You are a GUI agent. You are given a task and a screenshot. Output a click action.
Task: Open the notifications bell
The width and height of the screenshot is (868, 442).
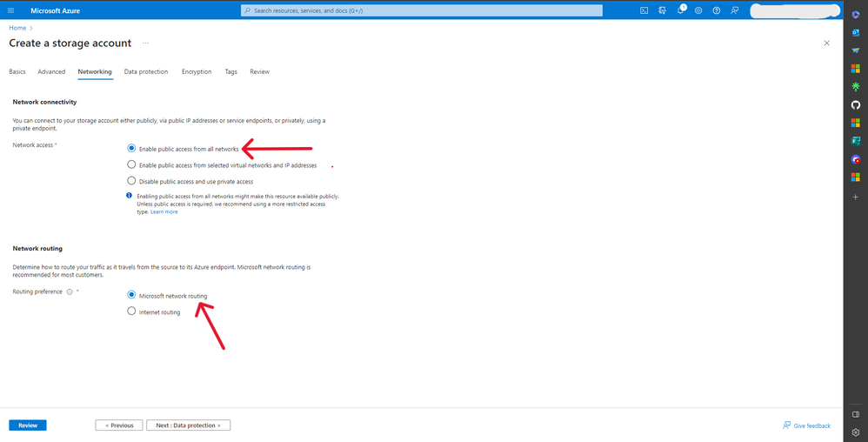pos(680,10)
